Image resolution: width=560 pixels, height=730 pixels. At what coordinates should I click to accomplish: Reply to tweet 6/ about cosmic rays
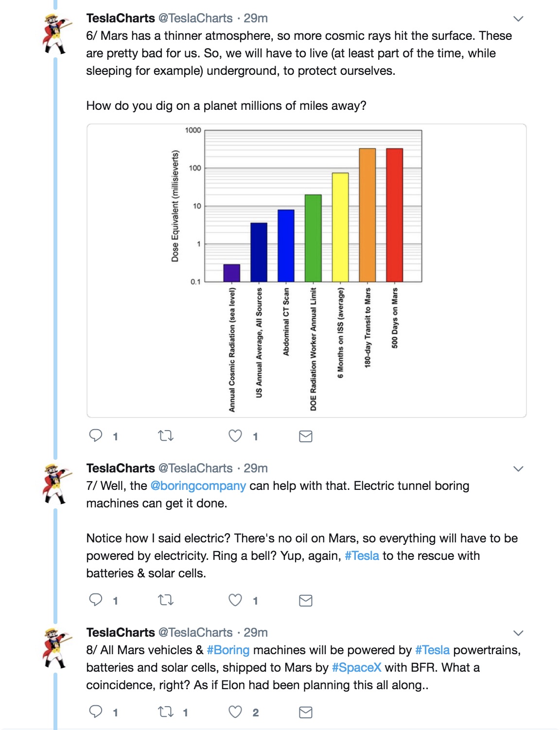(x=96, y=435)
